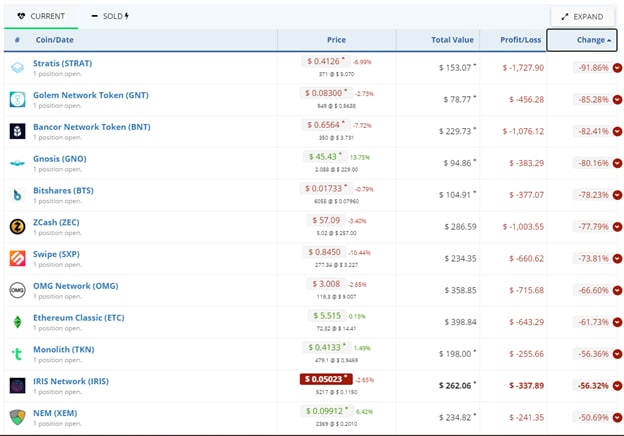624x436 pixels.
Task: Click the $ 286.59 total value cell
Action: point(460,227)
